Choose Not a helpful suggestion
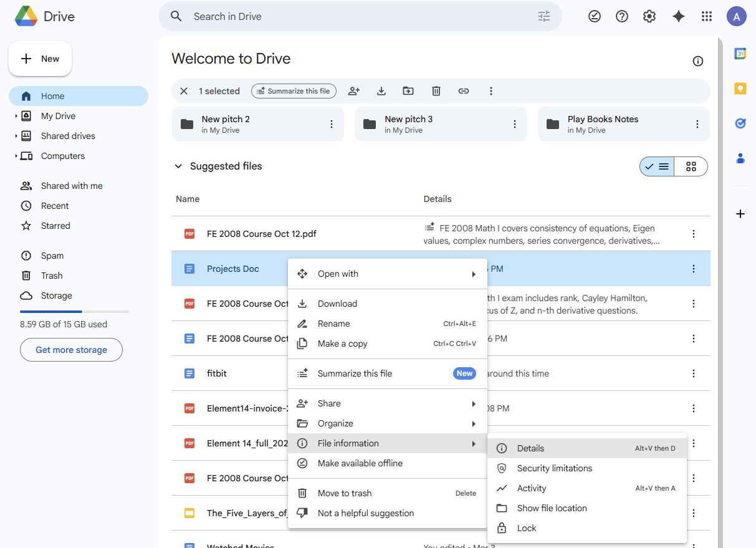Viewport: 756px width, 548px height. [388, 513]
